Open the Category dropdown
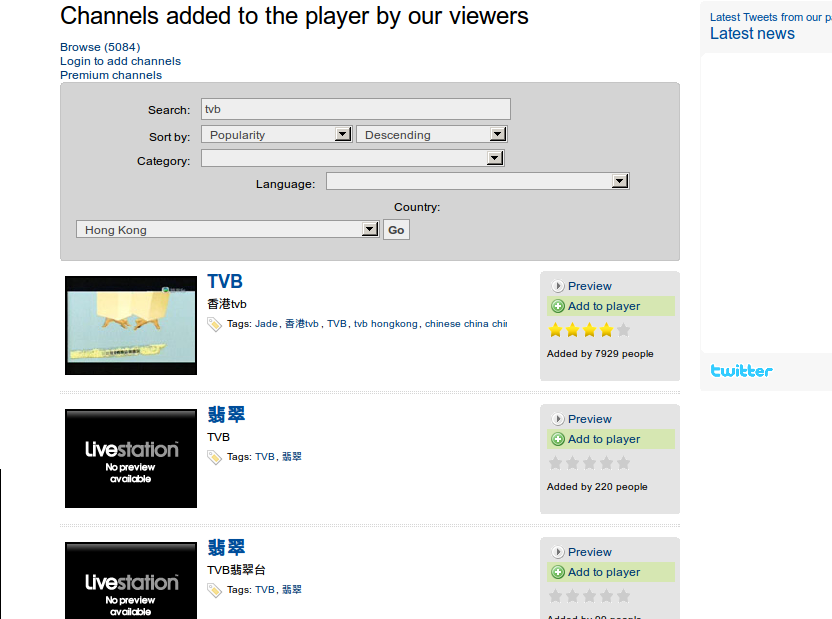 click(x=352, y=159)
